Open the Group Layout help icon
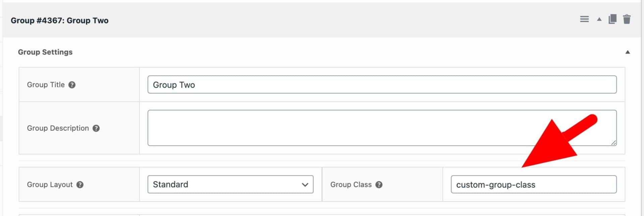This screenshot has width=644, height=216. tap(80, 184)
